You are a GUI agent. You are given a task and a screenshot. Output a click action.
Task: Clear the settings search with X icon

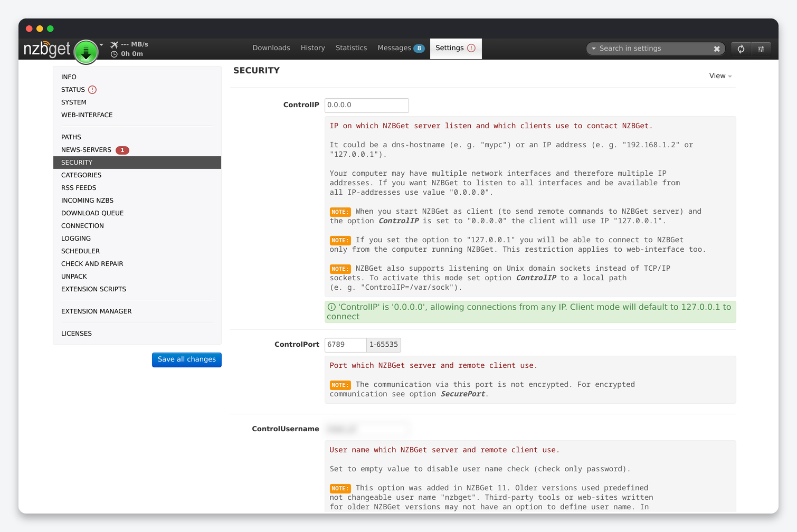pos(717,49)
